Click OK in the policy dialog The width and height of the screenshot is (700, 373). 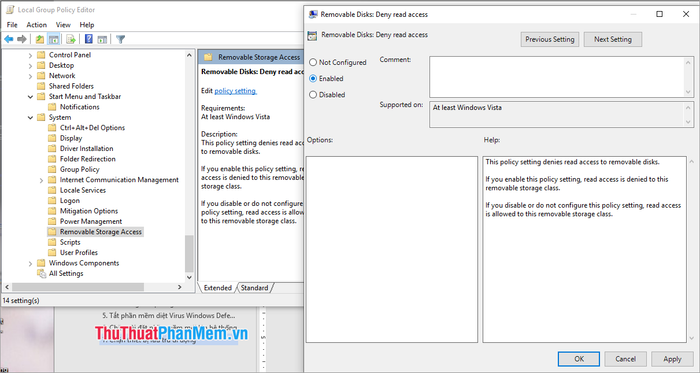579,359
